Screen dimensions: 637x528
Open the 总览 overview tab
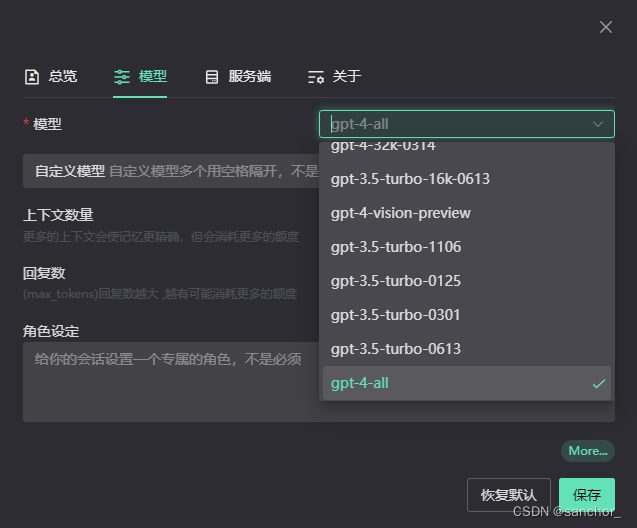click(51, 76)
